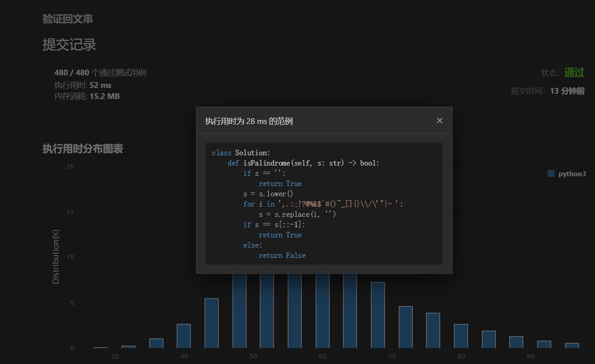Select the distribution bar at 72 ms
Viewport: 595px width, 364px height.
[406, 327]
